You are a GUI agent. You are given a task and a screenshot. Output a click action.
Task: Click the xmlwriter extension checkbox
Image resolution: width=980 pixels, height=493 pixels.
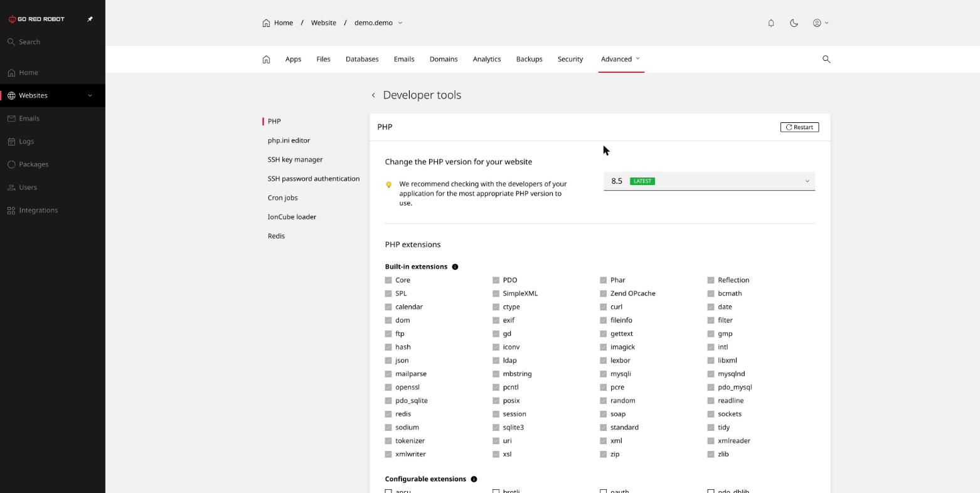click(x=388, y=454)
